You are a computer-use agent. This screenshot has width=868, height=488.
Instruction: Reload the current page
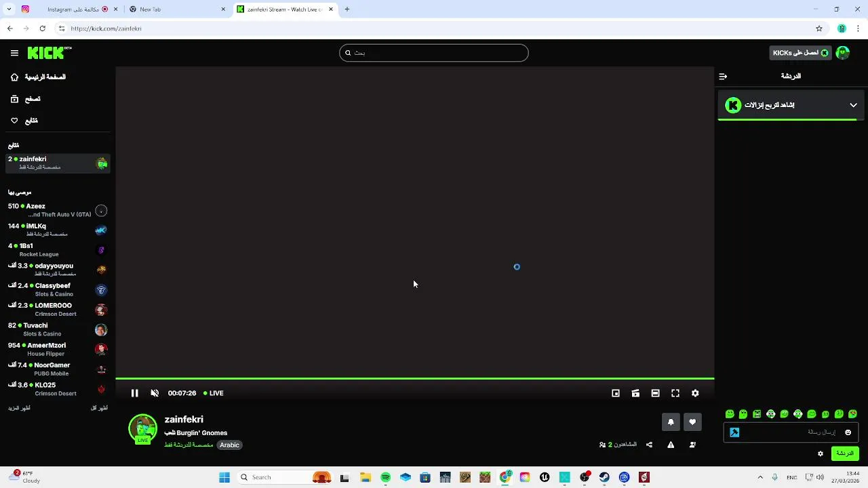point(42,28)
